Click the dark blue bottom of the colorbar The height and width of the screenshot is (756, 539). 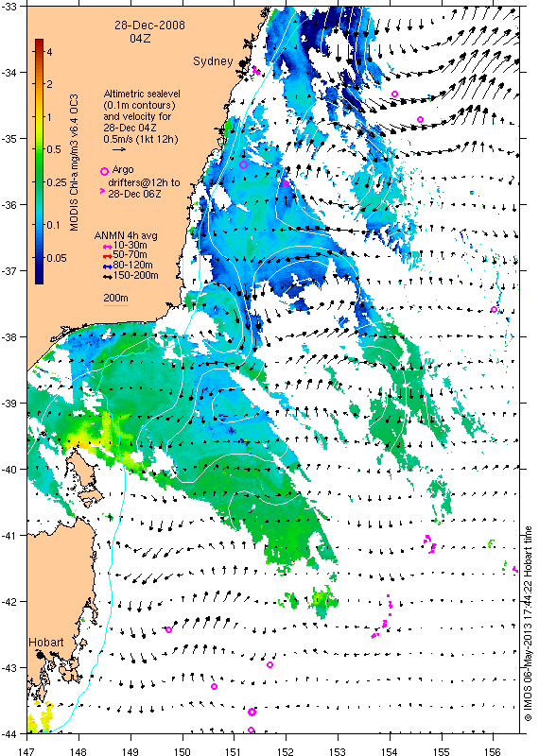click(x=39, y=277)
